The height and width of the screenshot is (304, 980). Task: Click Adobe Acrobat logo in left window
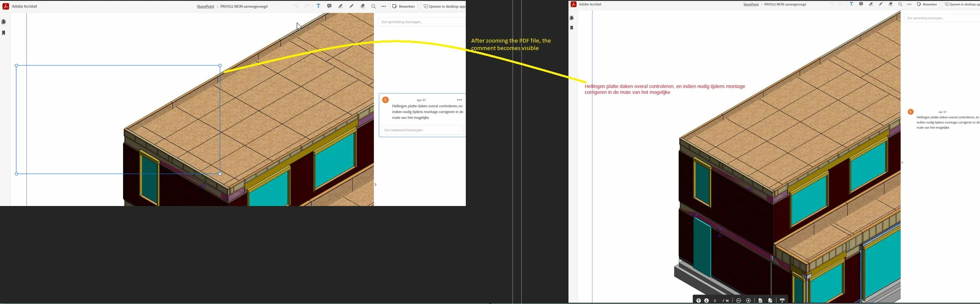[6, 6]
